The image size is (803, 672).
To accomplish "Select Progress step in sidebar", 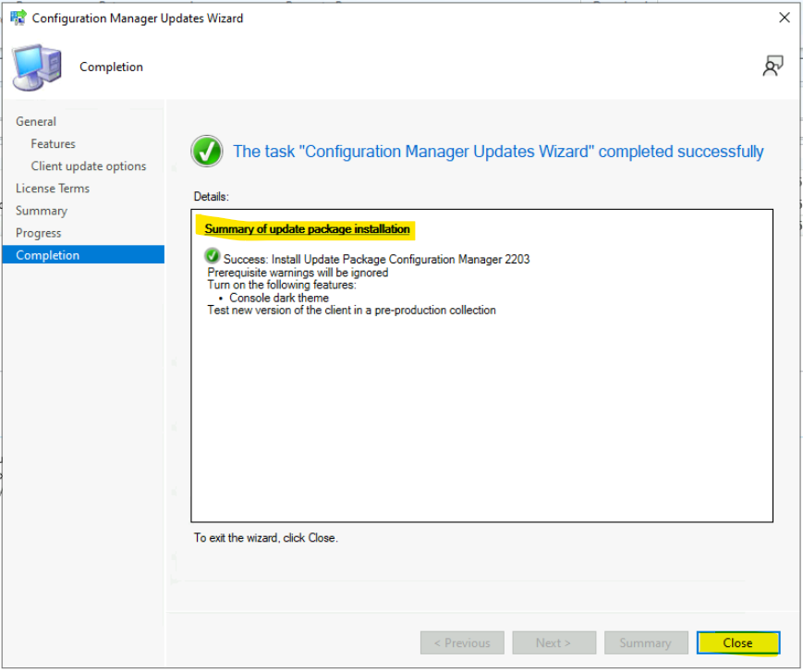I will point(39,234).
